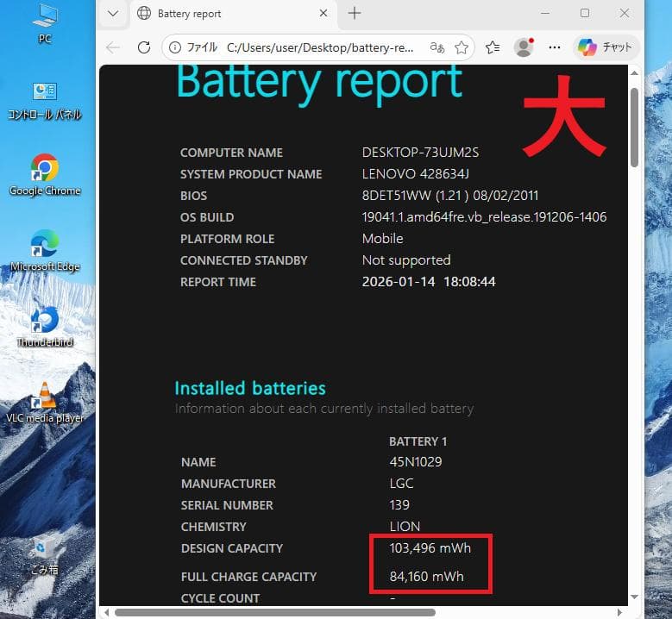Launch Microsoft Edge desktop shortcut
672x619 pixels.
click(45, 251)
